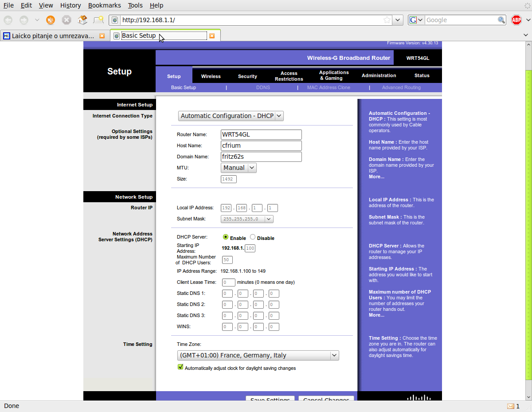The image size is (532, 412).
Task: Open the navigation history dropdown arrow
Action: coord(37,20)
